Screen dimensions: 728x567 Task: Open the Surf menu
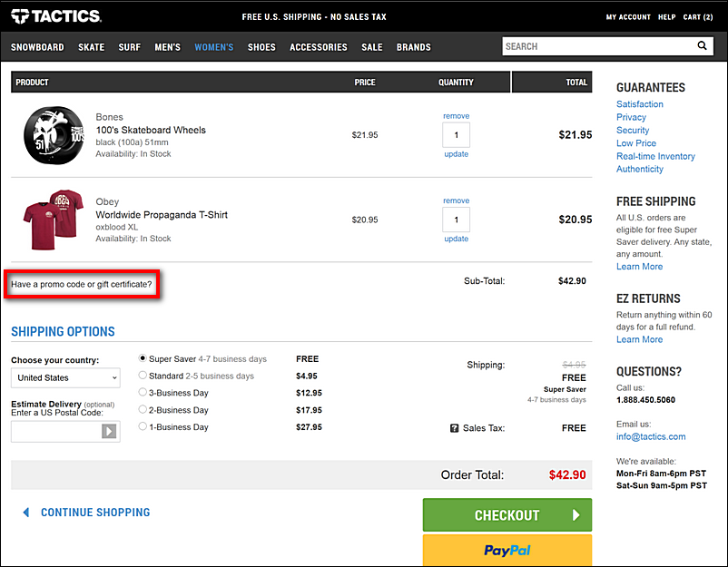(x=130, y=47)
